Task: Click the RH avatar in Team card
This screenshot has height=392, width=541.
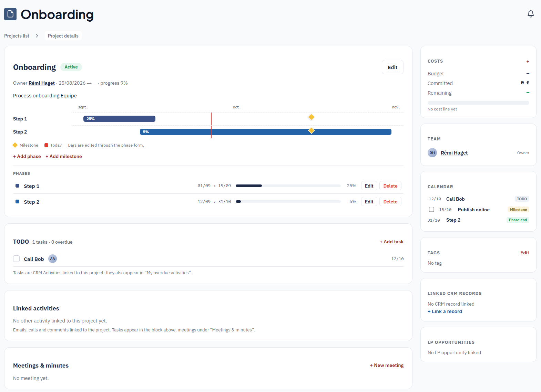Action: point(432,153)
